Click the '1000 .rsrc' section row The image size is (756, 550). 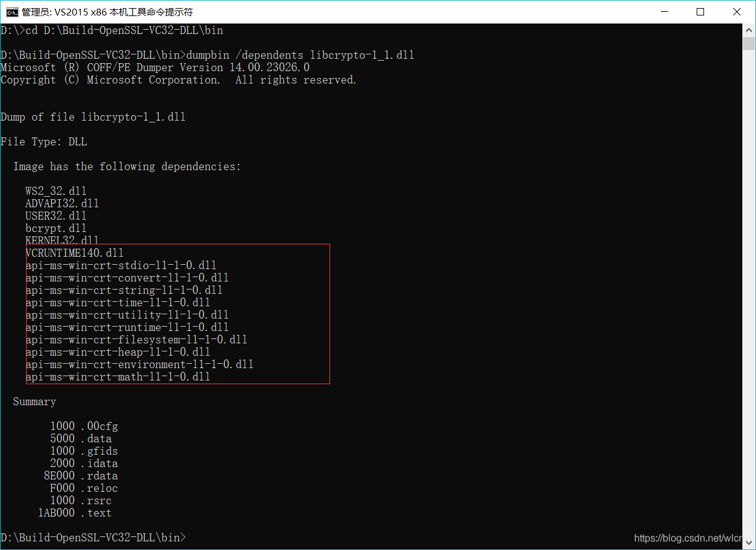[81, 501]
